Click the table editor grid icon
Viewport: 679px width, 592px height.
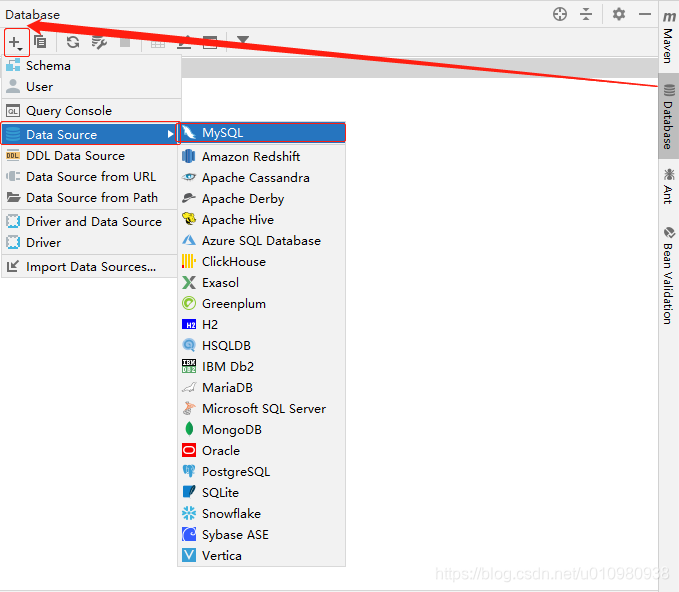[x=158, y=43]
